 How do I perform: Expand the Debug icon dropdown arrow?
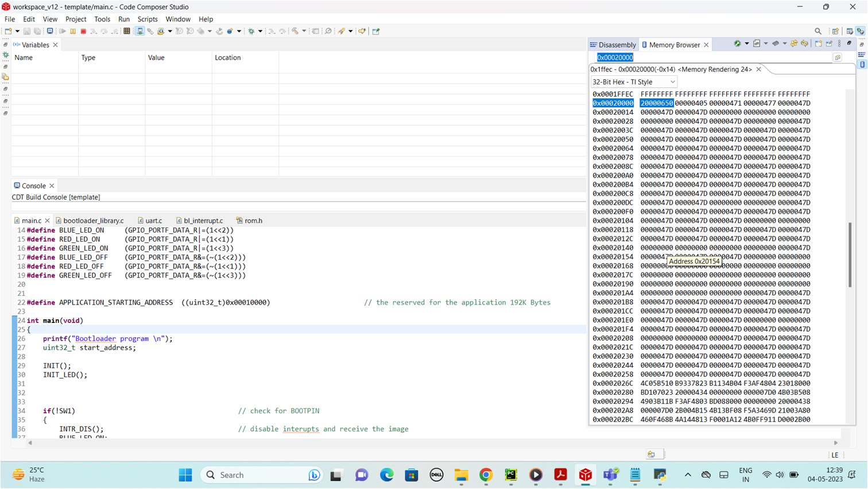click(x=260, y=32)
